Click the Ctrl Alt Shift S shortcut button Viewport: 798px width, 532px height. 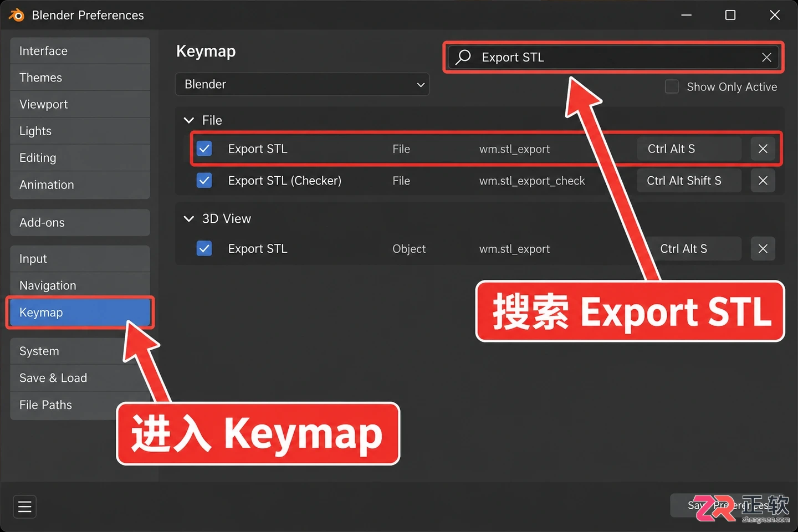click(689, 181)
